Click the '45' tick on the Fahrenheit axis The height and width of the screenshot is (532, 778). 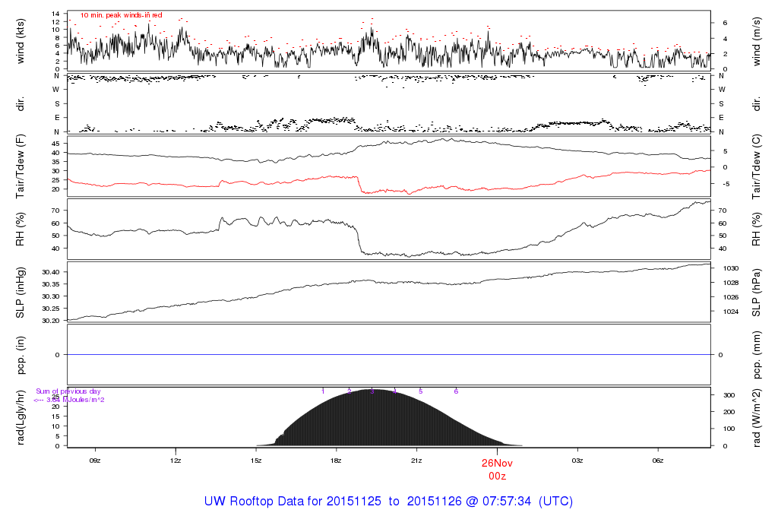tap(55, 144)
